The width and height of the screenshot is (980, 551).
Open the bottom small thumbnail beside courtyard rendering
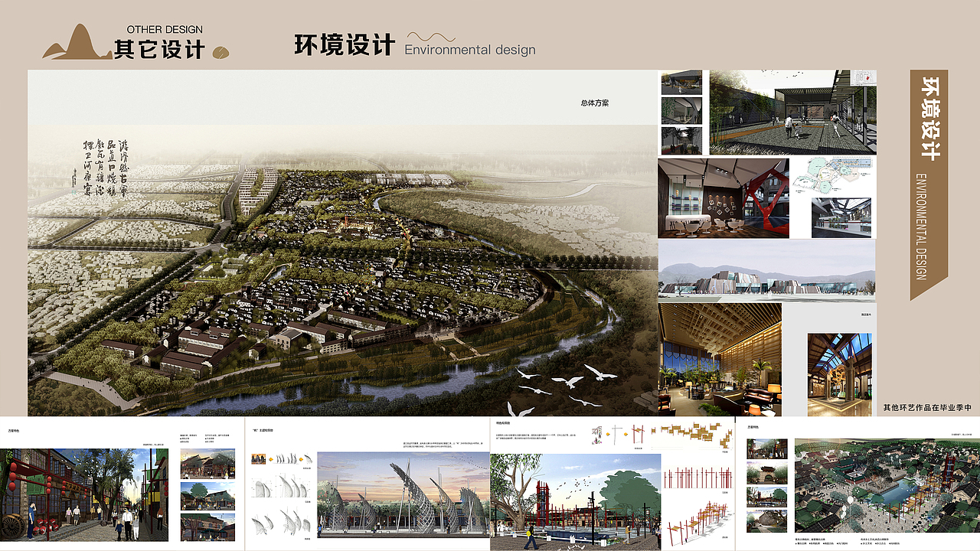pos(681,140)
